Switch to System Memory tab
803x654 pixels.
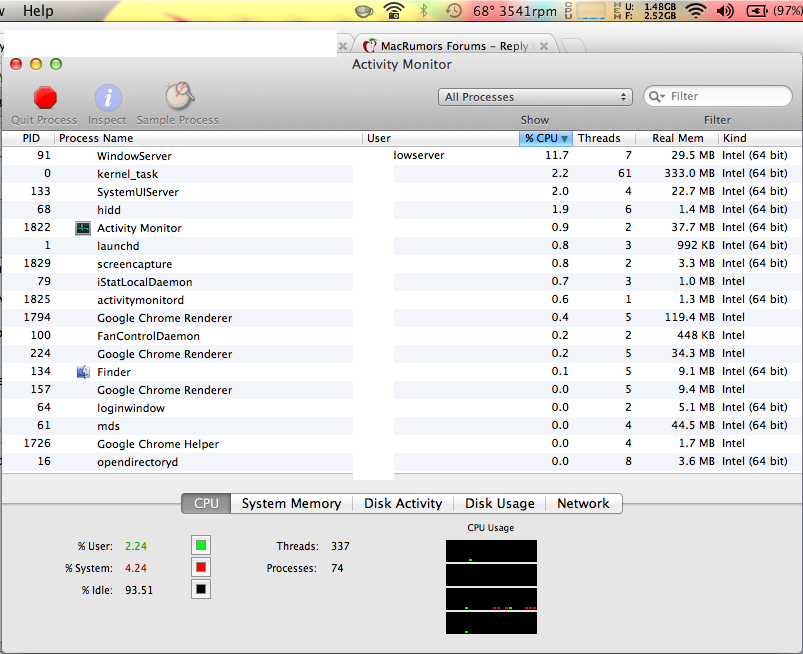pos(291,503)
